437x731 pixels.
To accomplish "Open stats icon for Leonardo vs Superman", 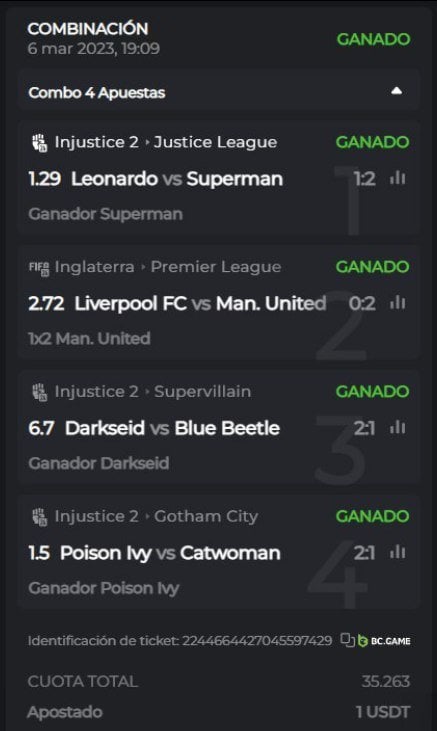I will tap(397, 178).
